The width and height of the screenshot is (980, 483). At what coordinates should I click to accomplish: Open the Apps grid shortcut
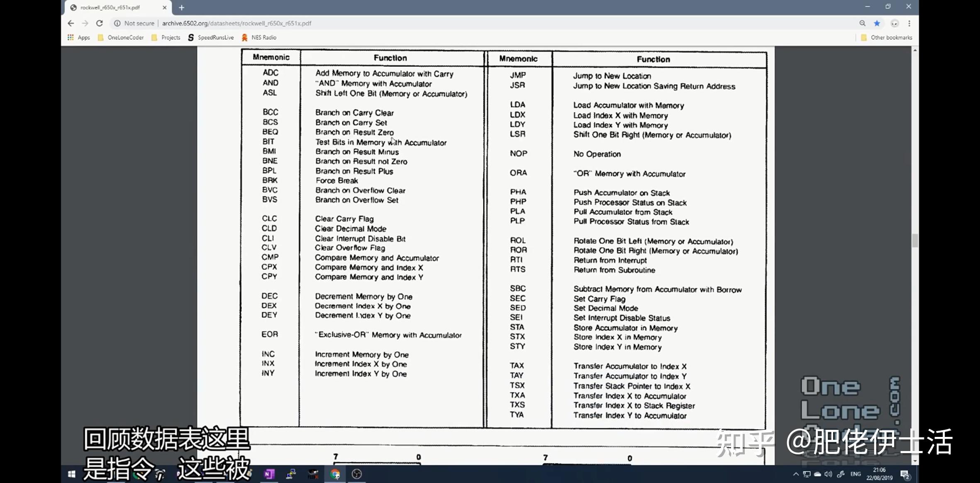[x=78, y=37]
